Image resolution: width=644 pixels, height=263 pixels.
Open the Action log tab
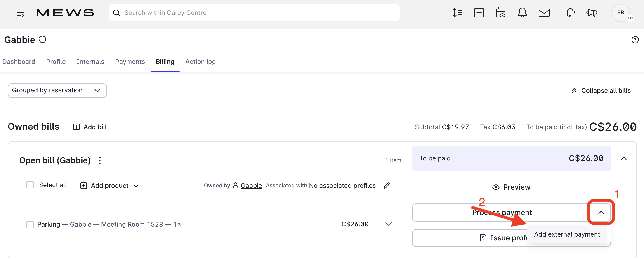(200, 62)
